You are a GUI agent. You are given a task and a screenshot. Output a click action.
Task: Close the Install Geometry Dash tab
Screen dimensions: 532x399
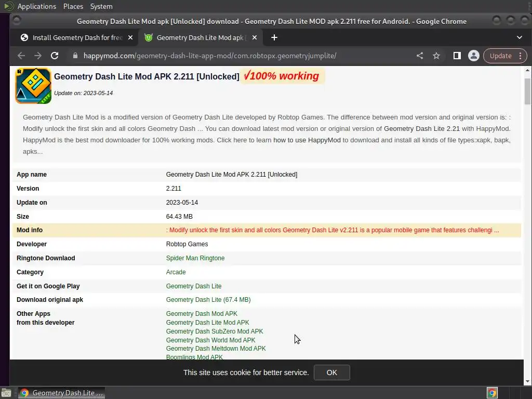pyautogui.click(x=130, y=37)
